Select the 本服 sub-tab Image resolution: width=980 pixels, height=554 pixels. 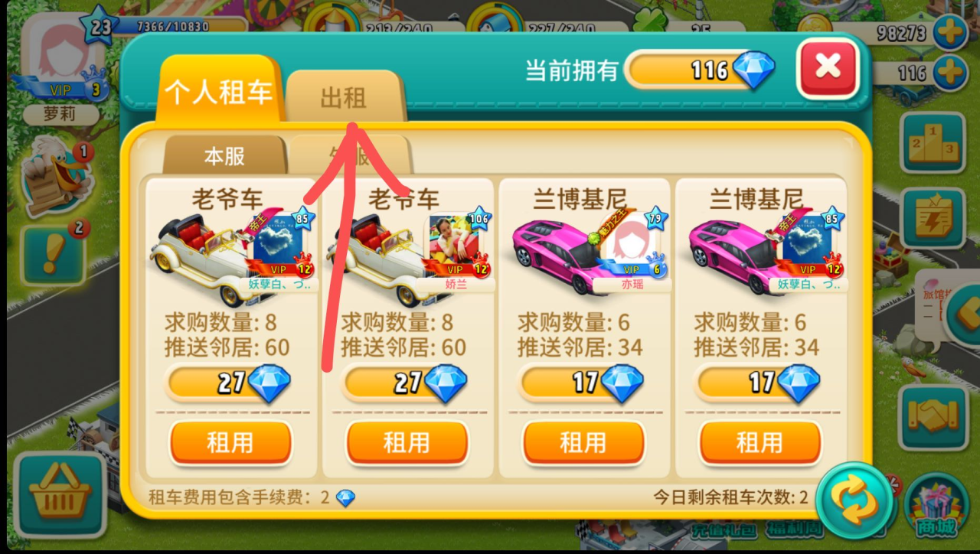(224, 156)
